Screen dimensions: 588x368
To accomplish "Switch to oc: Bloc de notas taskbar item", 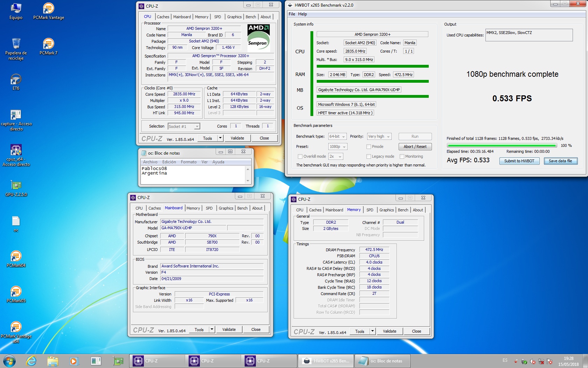I will (382, 361).
